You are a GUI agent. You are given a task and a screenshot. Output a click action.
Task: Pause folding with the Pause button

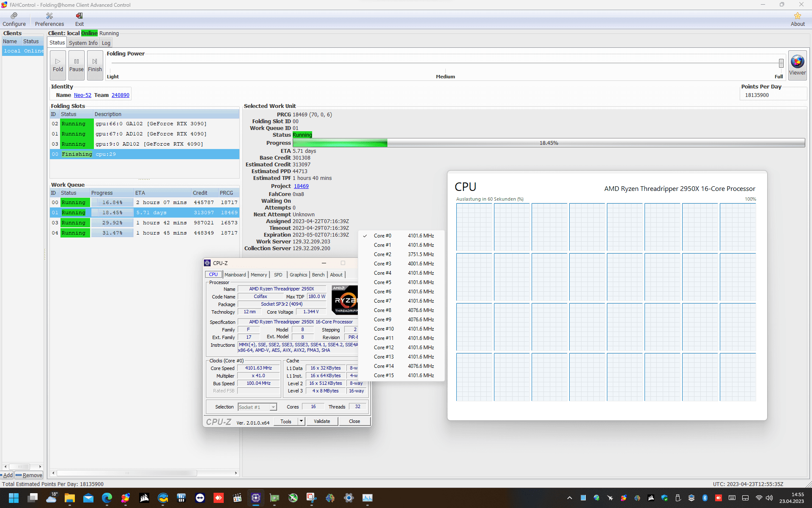77,65
